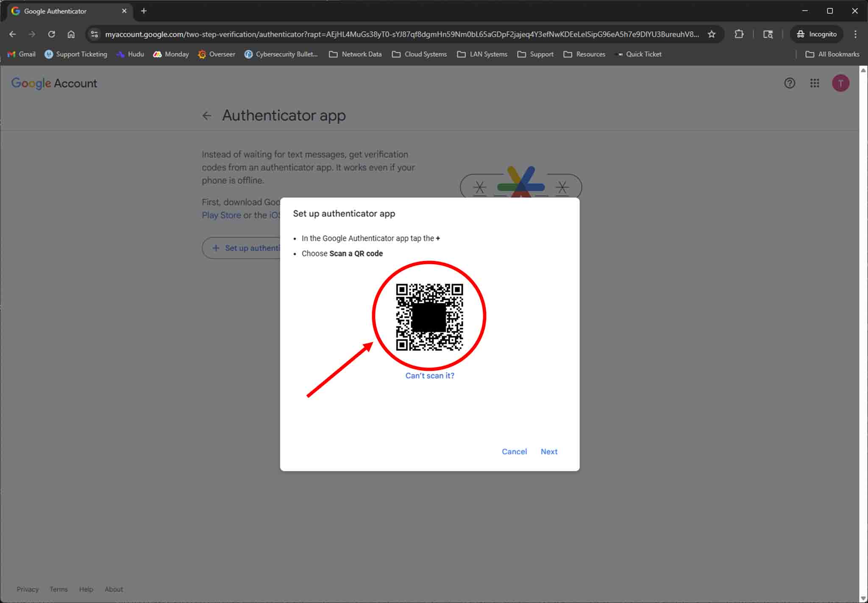Image resolution: width=868 pixels, height=603 pixels.
Task: Open the Extensions puzzle icon
Action: click(x=739, y=34)
